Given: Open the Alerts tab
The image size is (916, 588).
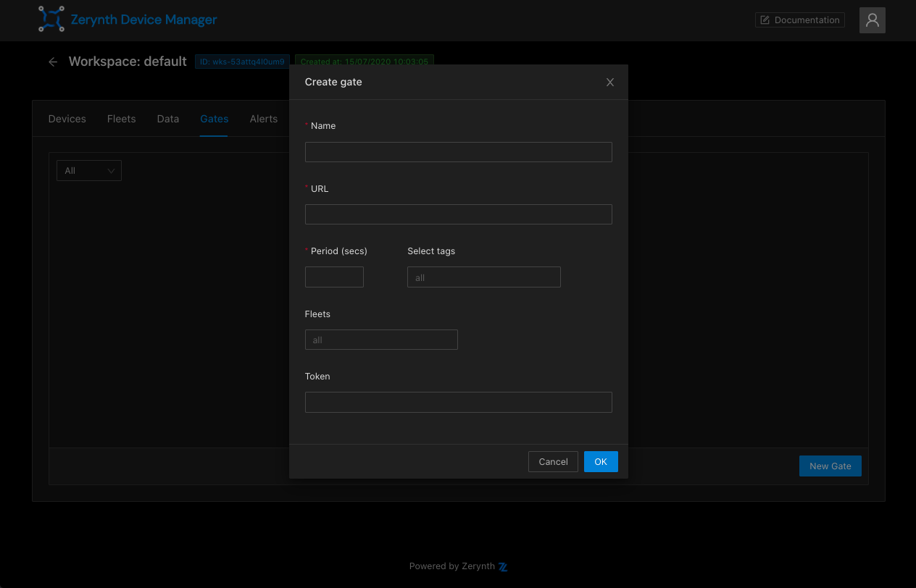Looking at the screenshot, I should 264,119.
